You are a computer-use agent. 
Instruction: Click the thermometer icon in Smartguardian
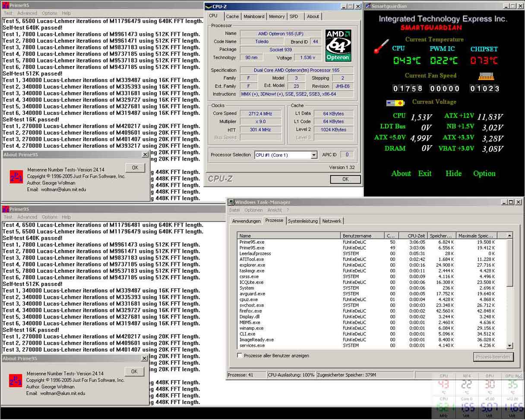(381, 46)
